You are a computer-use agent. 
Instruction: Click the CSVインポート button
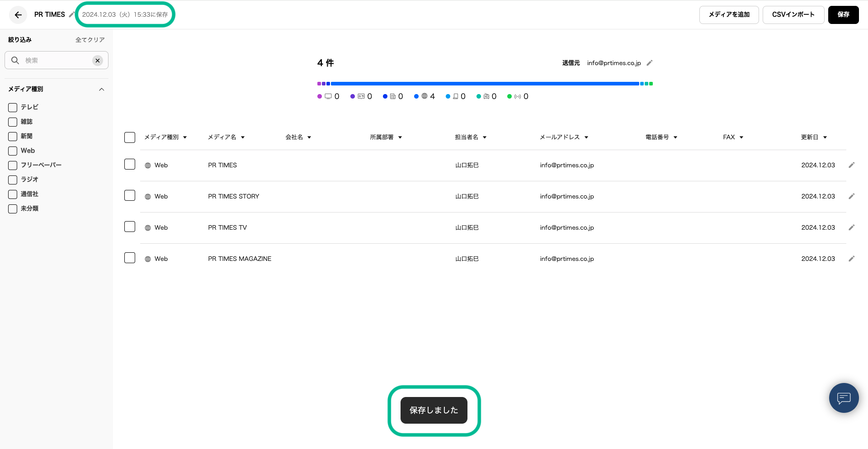(x=793, y=15)
